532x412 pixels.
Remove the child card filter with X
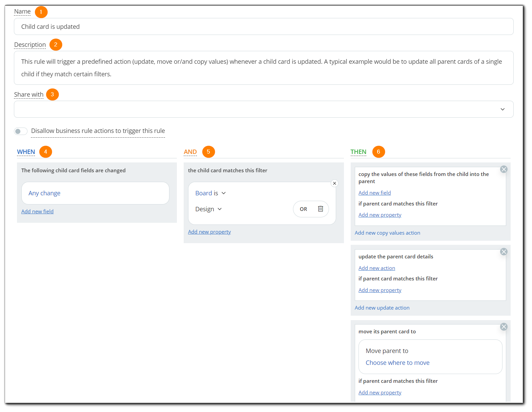(334, 183)
